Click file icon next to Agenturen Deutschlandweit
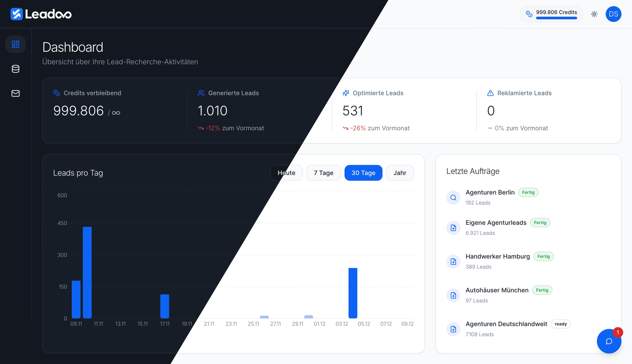Image resolution: width=632 pixels, height=364 pixels. [x=453, y=329]
